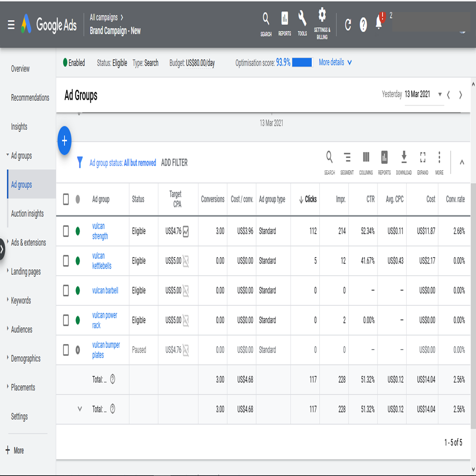Expand the second Total row chevron
This screenshot has width=476, height=476.
click(80, 409)
